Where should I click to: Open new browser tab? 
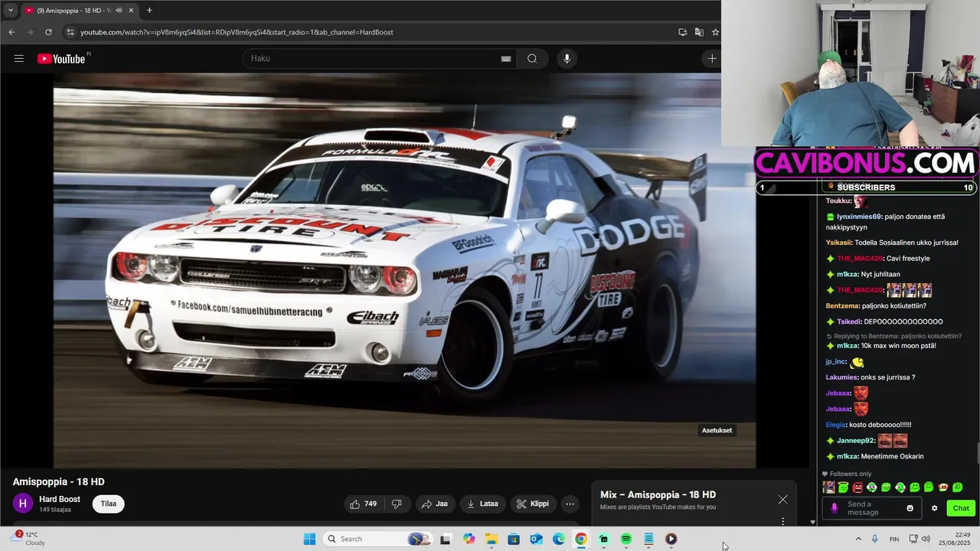[x=149, y=11]
